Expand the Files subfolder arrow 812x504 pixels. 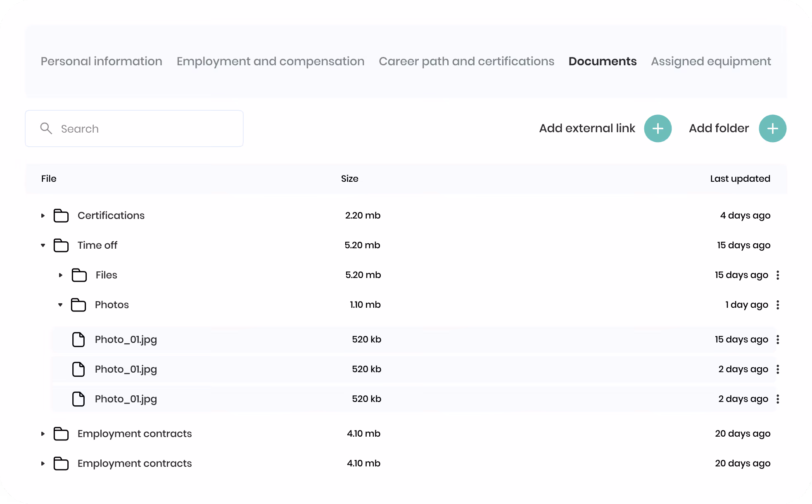(60, 275)
